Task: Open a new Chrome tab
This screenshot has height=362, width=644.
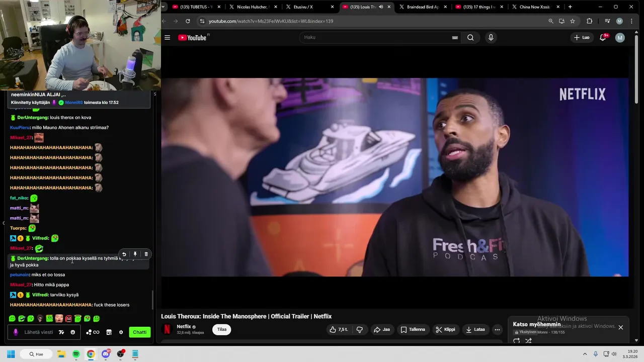Action: coord(570,7)
